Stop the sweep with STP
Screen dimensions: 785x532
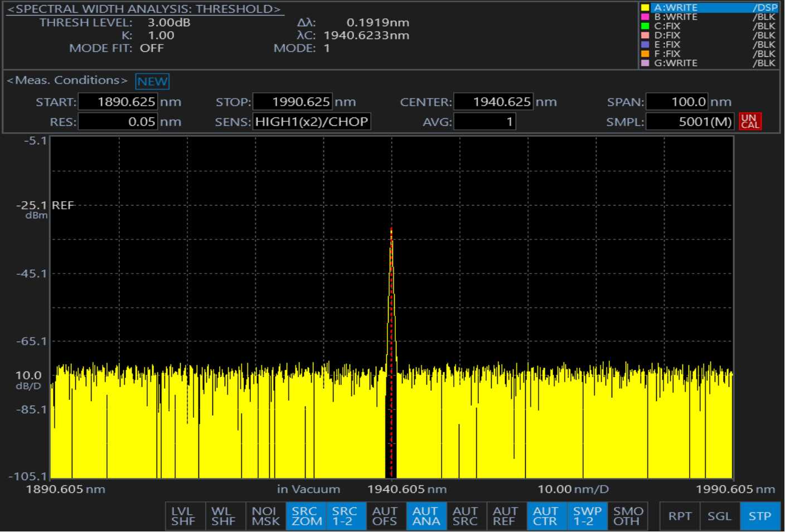[759, 516]
